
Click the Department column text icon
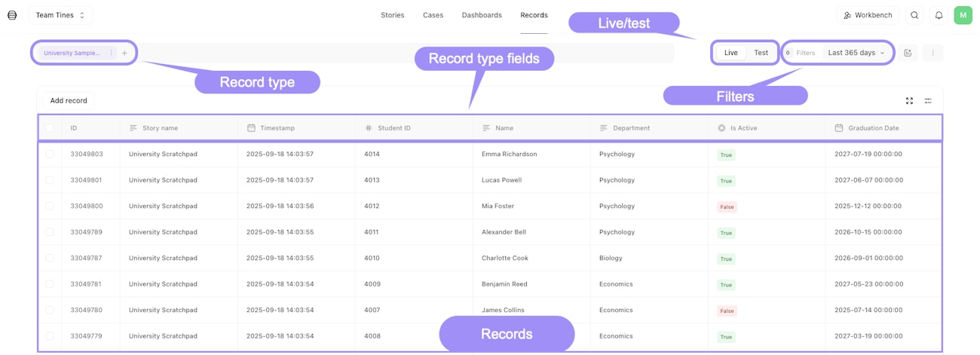coord(604,128)
